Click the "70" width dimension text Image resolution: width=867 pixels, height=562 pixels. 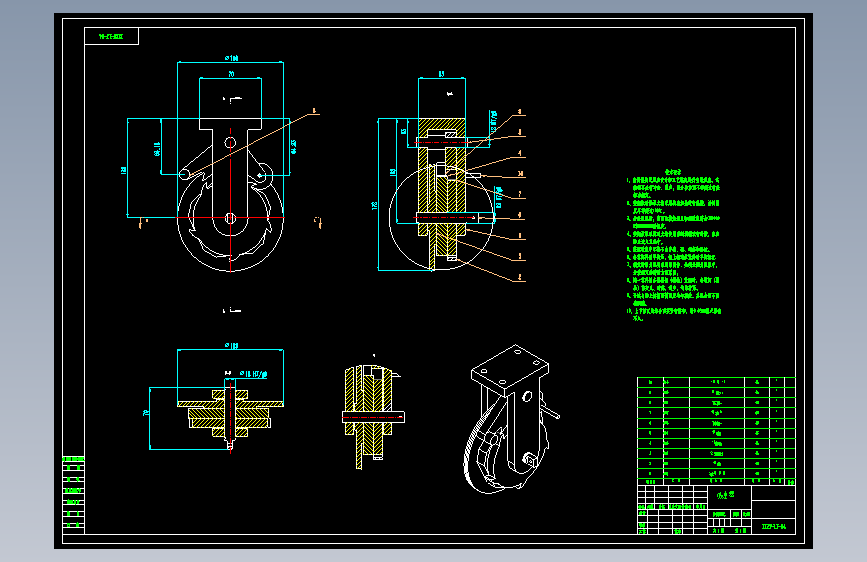(x=231, y=74)
